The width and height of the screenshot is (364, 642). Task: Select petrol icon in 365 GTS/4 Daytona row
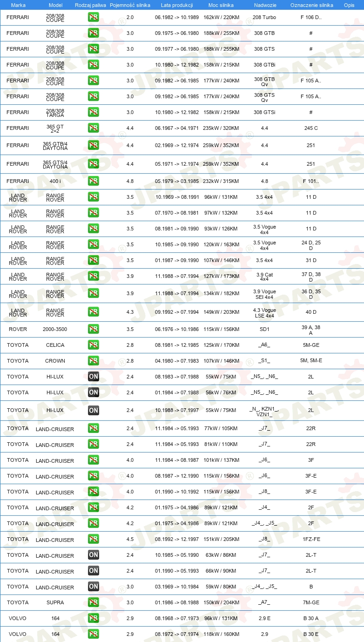pyautogui.click(x=94, y=164)
